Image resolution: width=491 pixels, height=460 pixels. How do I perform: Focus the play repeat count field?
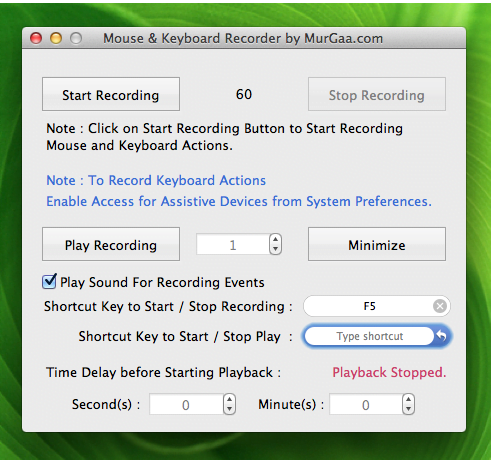point(233,245)
